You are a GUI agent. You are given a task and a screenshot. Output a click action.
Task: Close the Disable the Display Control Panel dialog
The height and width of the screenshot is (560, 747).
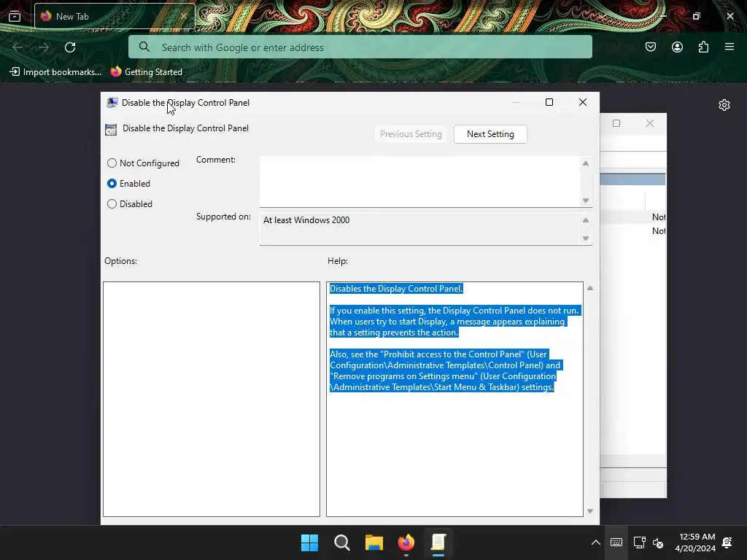(x=583, y=102)
